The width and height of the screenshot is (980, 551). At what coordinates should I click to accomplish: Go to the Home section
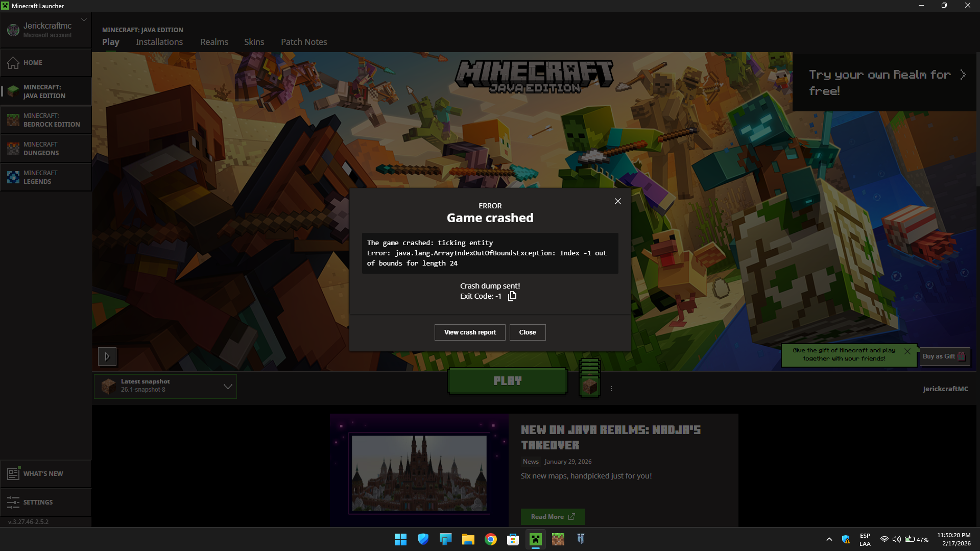tap(46, 63)
